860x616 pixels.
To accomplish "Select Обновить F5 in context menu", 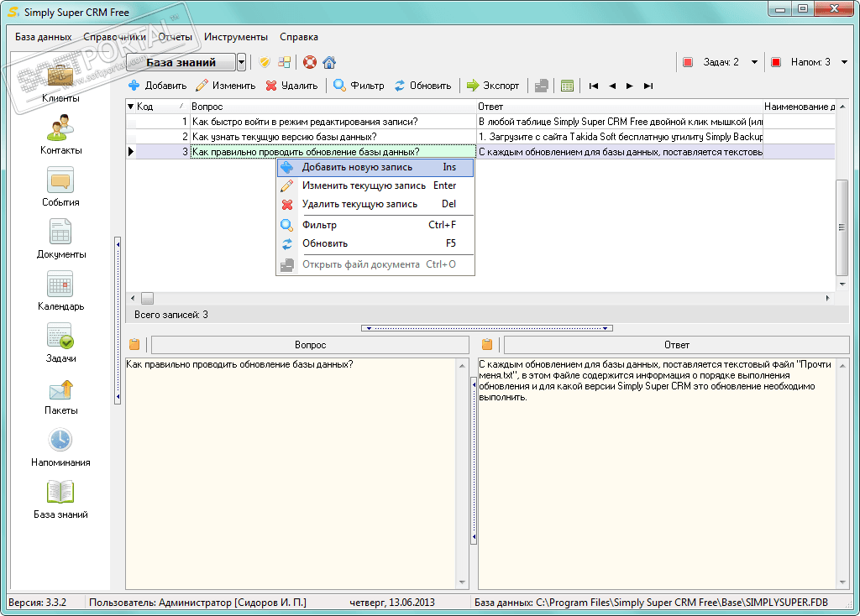I will pyautogui.click(x=375, y=244).
